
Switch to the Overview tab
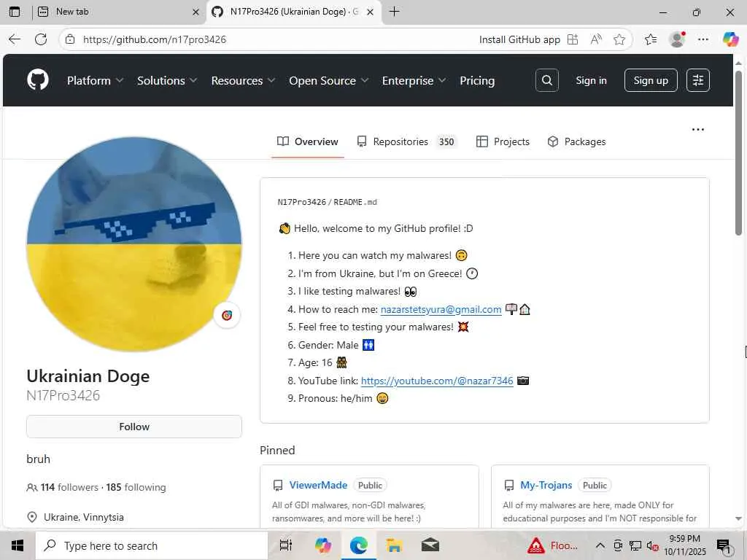[x=308, y=141]
